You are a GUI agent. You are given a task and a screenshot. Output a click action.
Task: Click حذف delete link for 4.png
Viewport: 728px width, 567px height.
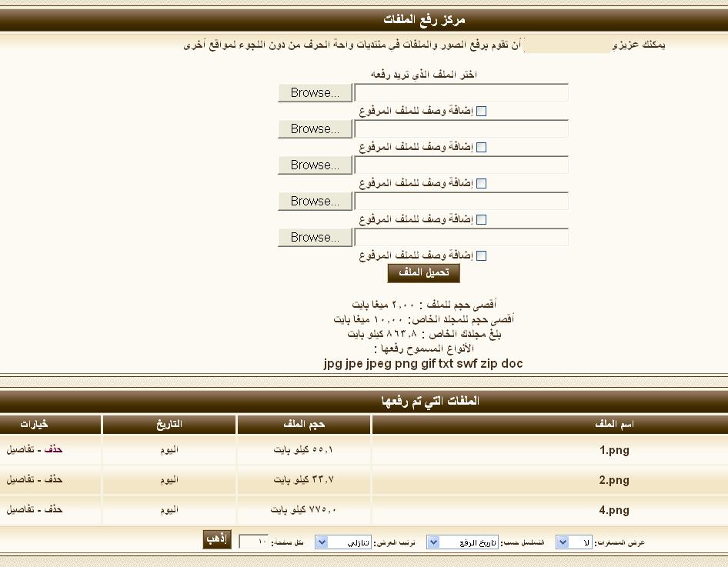click(54, 509)
